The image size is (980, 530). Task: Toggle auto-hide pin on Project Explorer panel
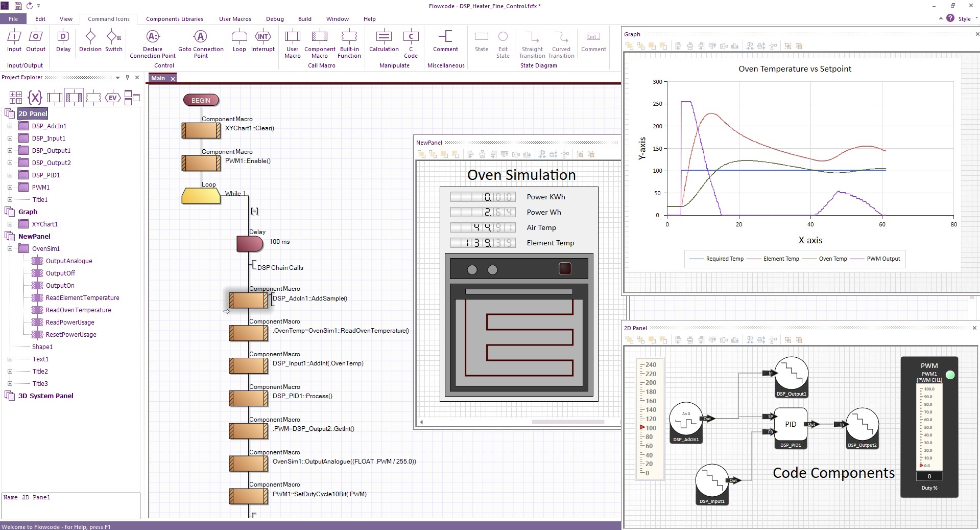[x=127, y=77]
